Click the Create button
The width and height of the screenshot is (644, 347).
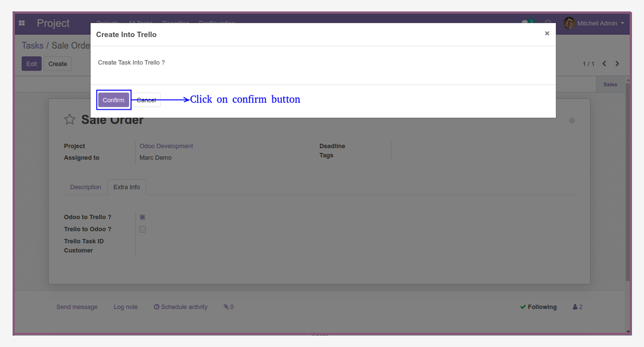pyautogui.click(x=58, y=63)
